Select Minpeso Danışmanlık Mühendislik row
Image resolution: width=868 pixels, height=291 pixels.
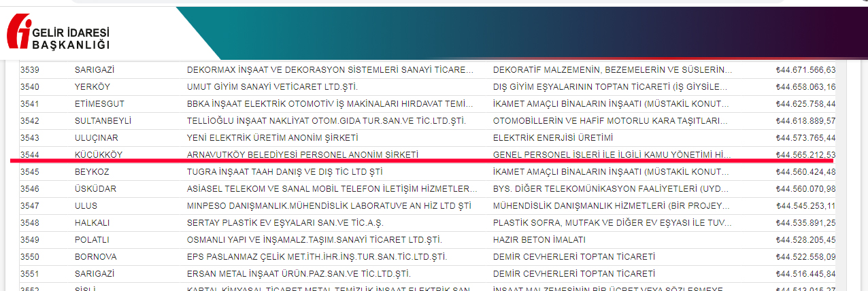pyautogui.click(x=427, y=206)
